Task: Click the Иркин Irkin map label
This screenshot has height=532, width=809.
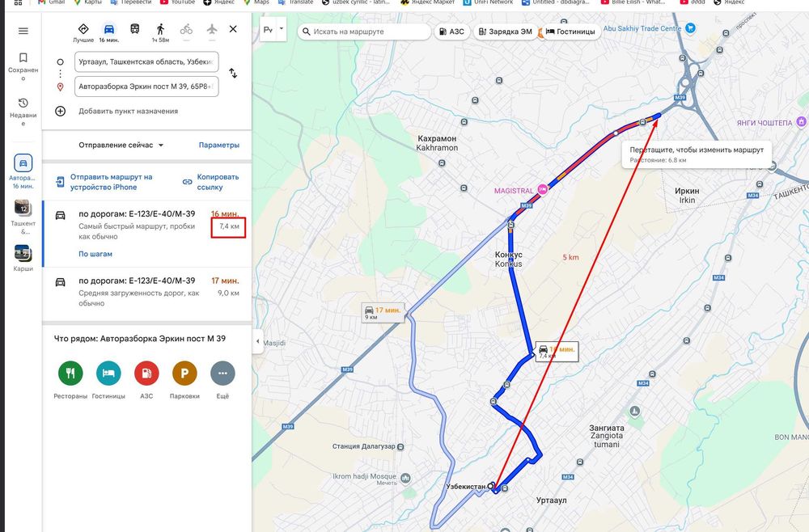Action: [687, 196]
